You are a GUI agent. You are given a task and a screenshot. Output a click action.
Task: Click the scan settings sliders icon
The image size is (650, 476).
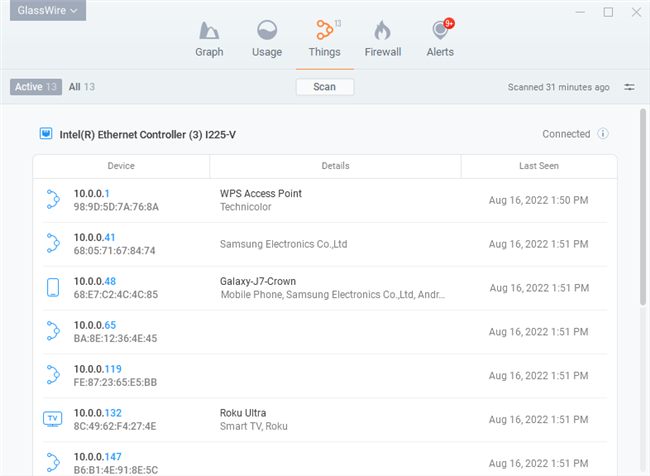point(629,87)
